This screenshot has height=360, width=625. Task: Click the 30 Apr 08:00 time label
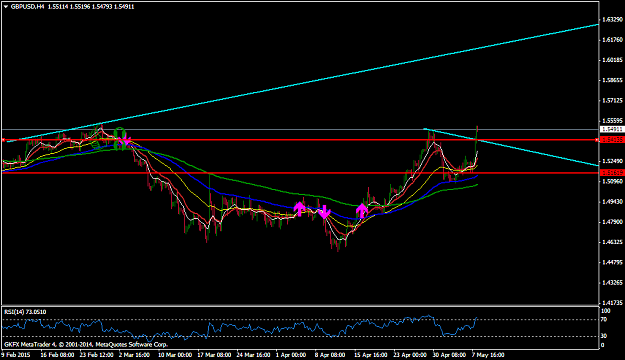point(449,354)
